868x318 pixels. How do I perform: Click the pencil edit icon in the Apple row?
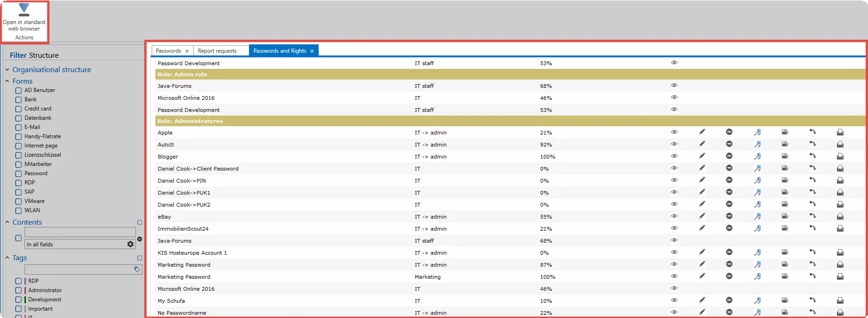tap(702, 132)
